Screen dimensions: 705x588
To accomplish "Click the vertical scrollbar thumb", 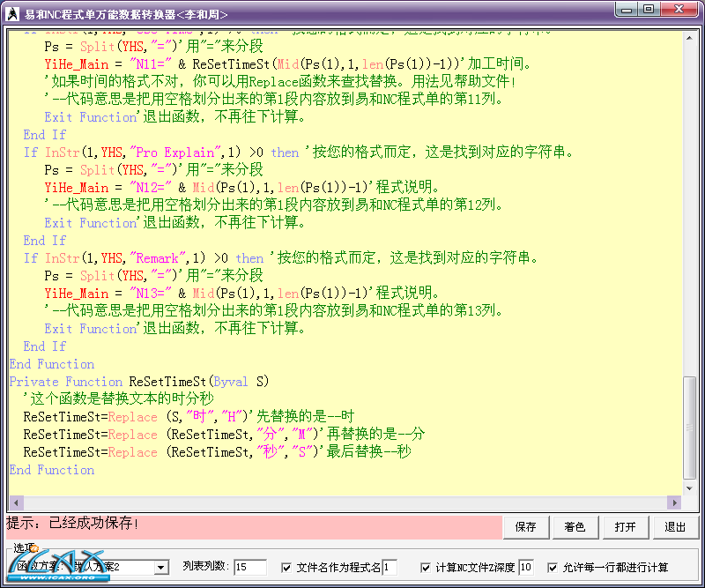I will [689, 428].
